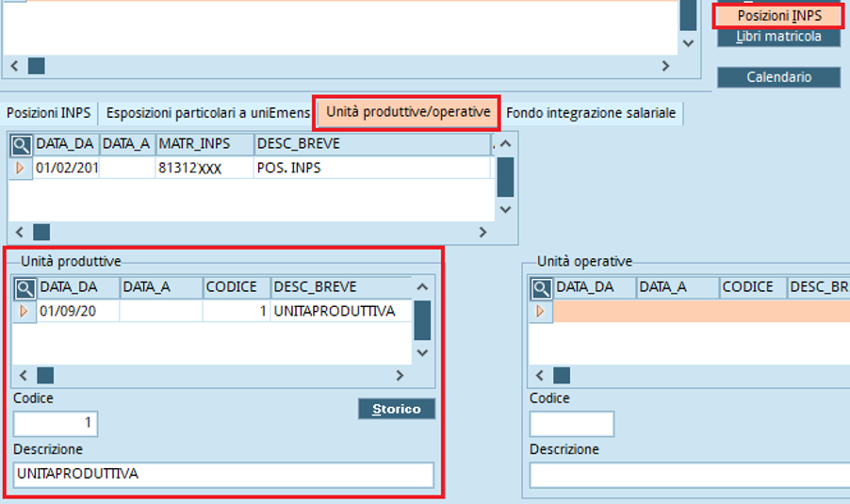Click scroll right arrow of INPS positions grid
The width and height of the screenshot is (850, 504).
482,232
